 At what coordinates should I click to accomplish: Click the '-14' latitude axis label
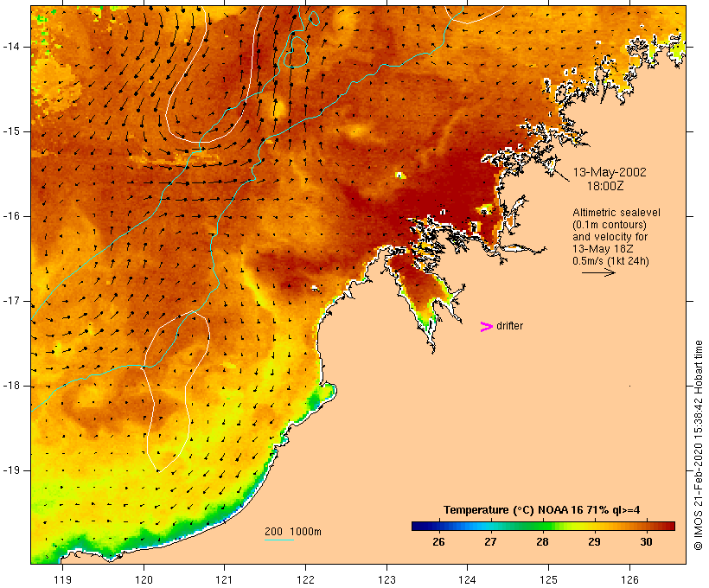[x=10, y=47]
